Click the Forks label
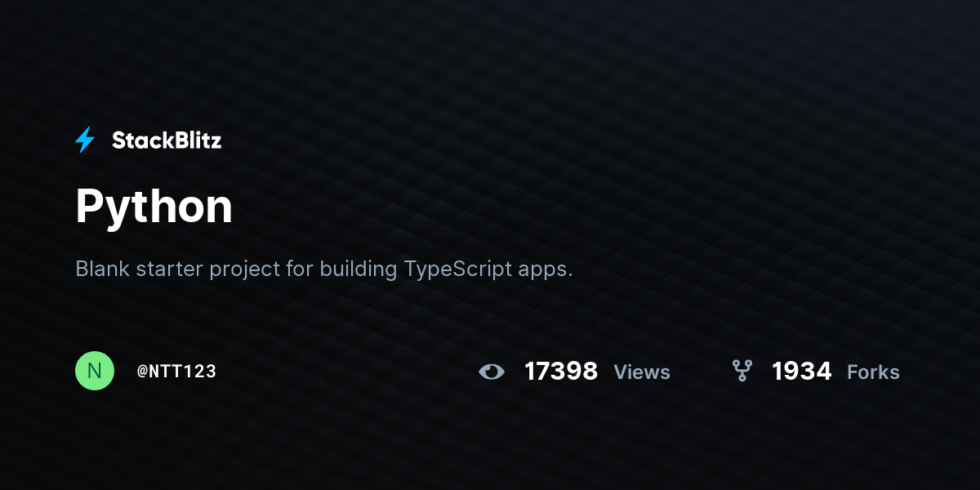 pos(873,372)
